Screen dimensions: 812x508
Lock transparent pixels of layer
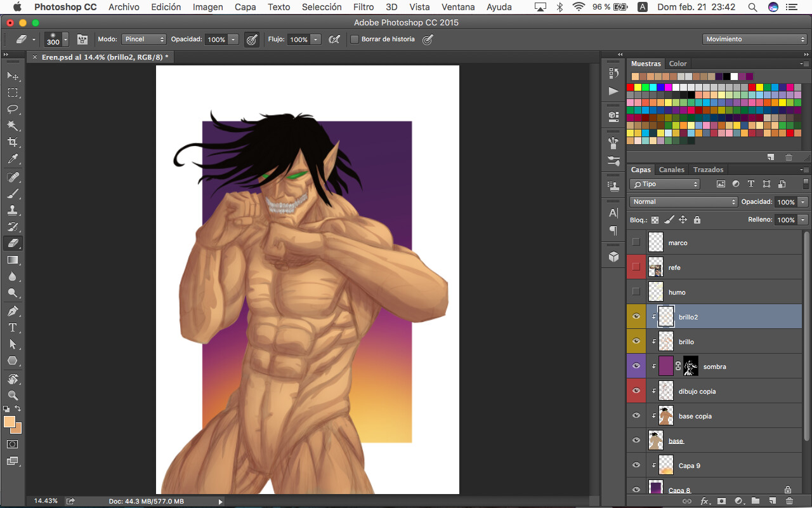click(x=655, y=220)
